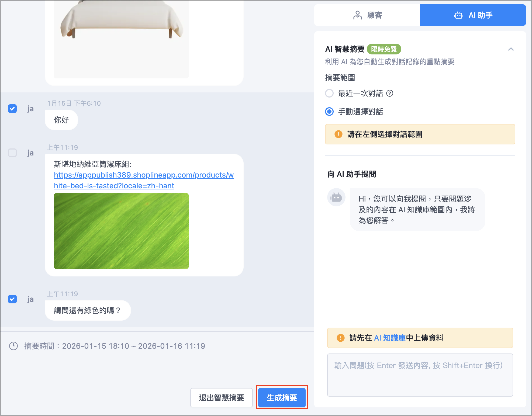
Task: Open the apppublish389 product link
Action: (144, 180)
